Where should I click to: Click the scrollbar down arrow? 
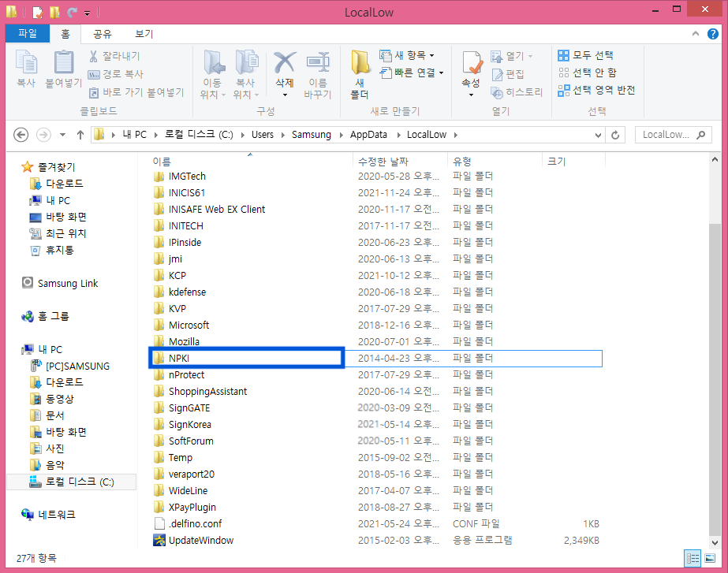pyautogui.click(x=715, y=543)
